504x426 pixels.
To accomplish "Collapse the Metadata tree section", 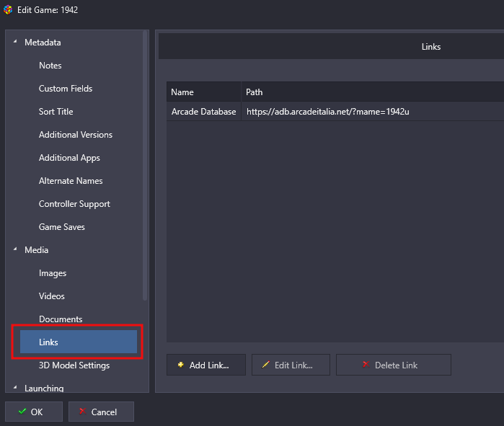I will 15,41.
